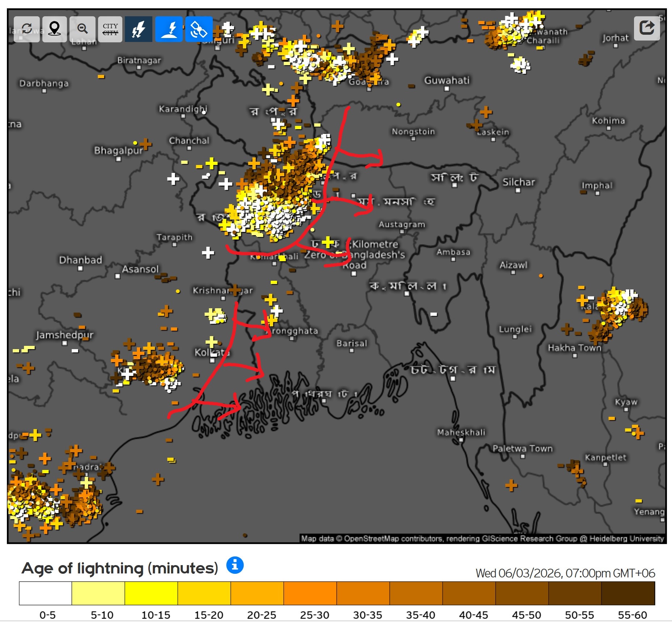Click the Chanchal label
This screenshot has width=672, height=623.
point(189,140)
